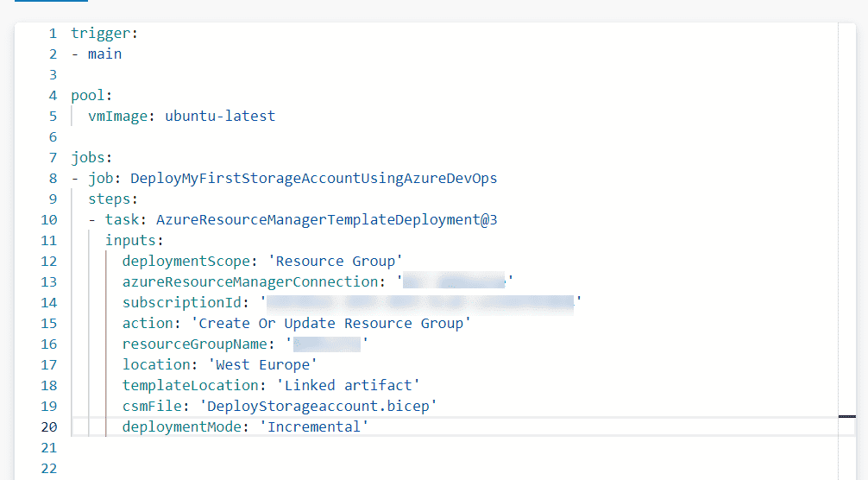Select the 'Resource Group' scope value
Screen dimensions: 868x480
click(336, 262)
